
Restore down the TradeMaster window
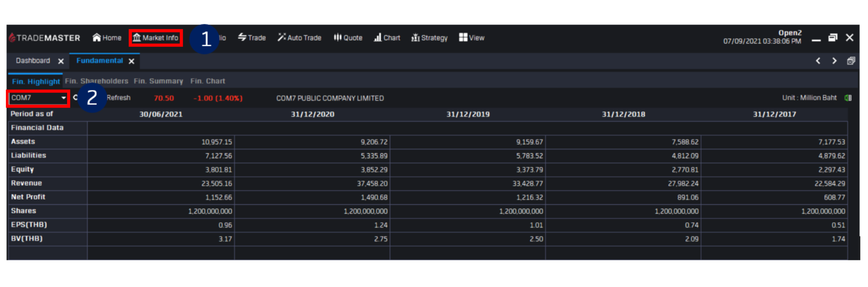tap(833, 38)
